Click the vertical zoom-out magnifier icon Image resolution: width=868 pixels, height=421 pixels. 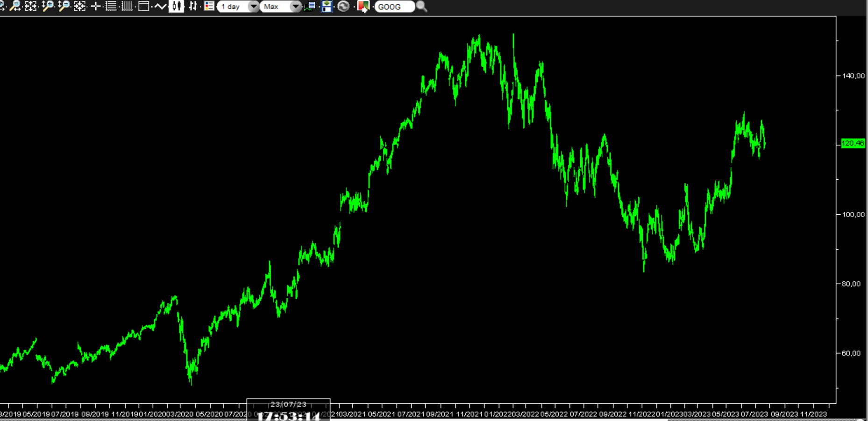tap(64, 6)
